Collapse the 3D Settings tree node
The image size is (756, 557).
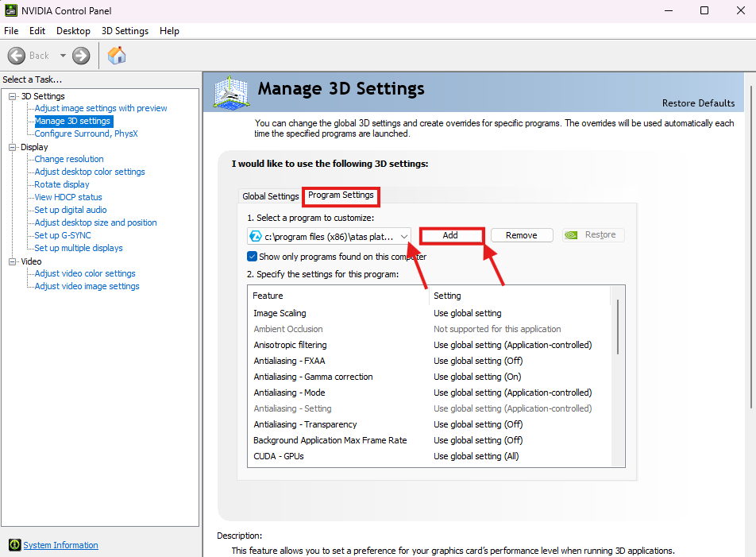tap(12, 96)
